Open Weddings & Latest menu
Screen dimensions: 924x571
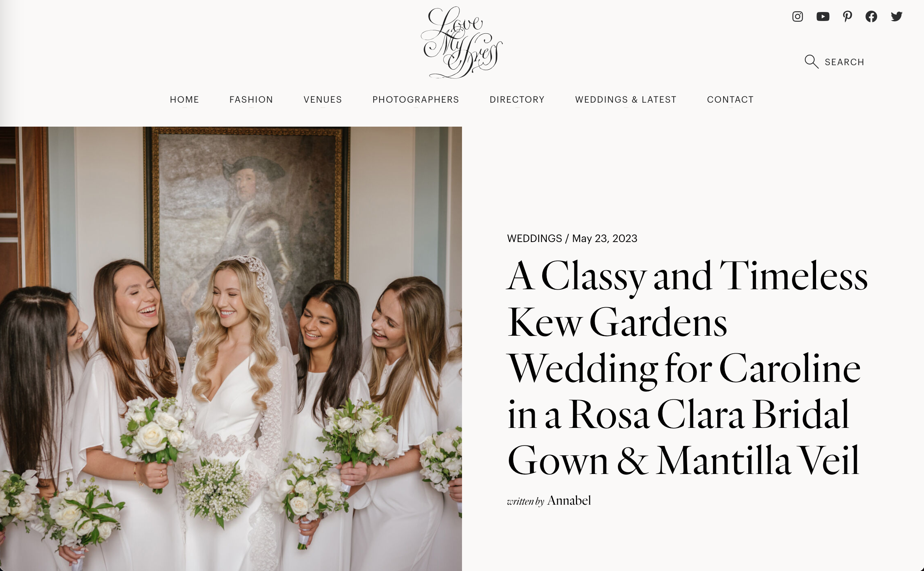point(625,100)
